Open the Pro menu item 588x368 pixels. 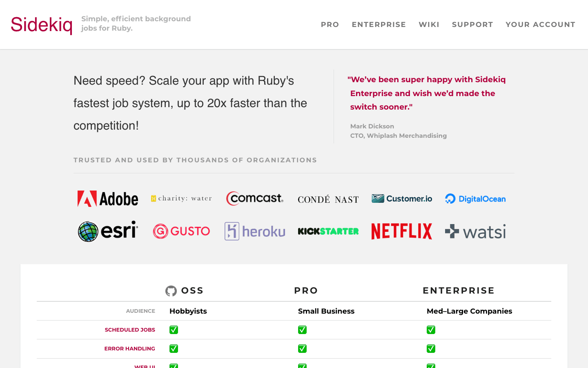[330, 25]
